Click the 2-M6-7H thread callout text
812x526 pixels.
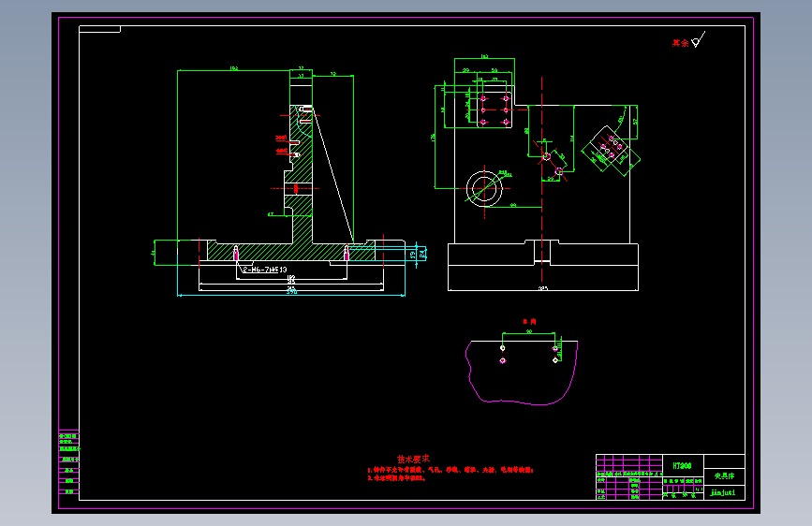pos(265,270)
